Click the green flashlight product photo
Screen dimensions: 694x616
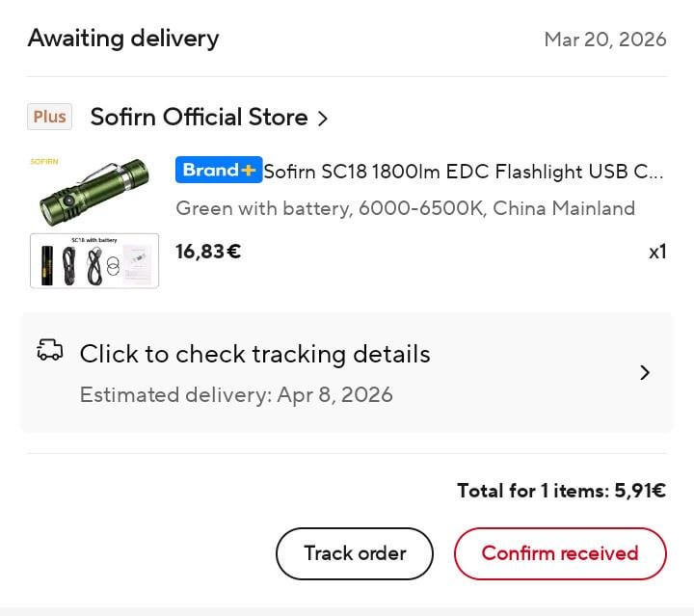pos(94,190)
